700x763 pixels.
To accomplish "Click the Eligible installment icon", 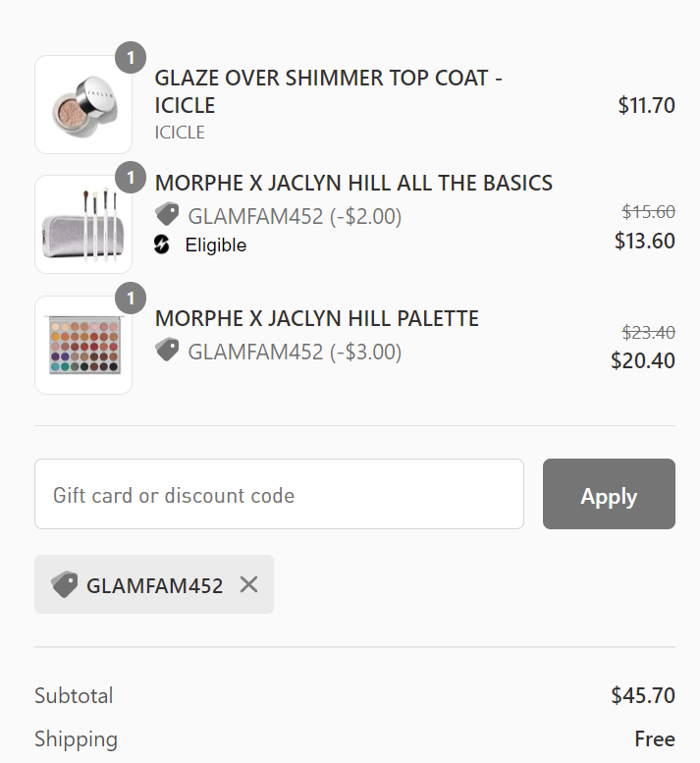I will (163, 245).
